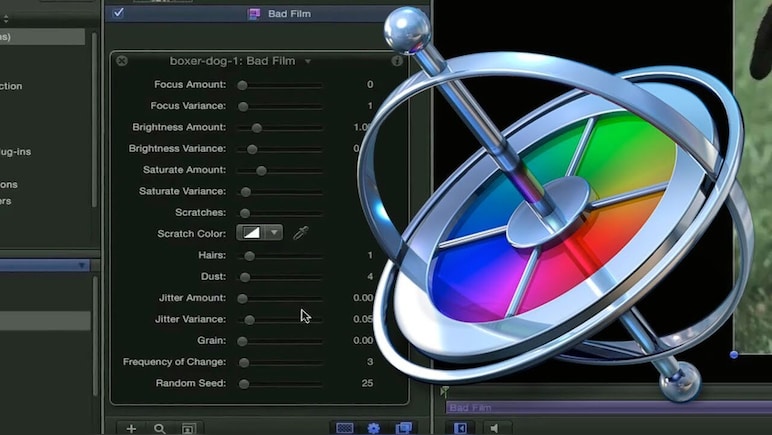772x435 pixels.
Task: Open the Scratch Color swatch
Action: 251,232
